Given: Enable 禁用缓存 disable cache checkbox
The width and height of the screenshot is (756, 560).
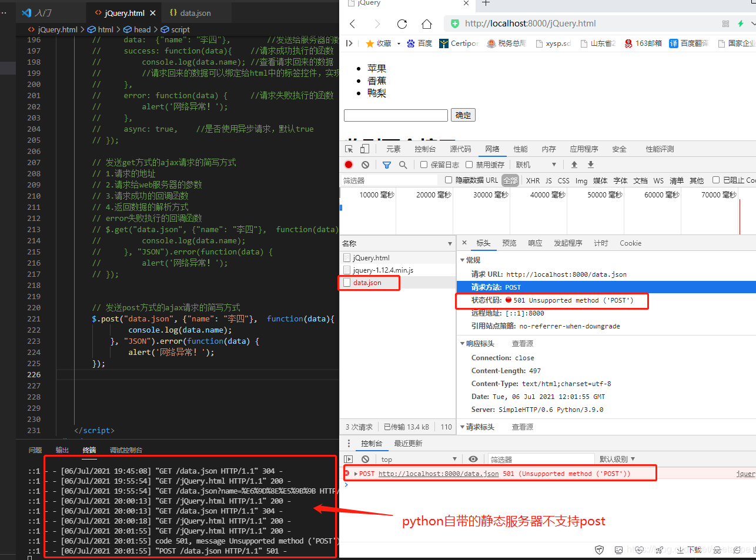Looking at the screenshot, I should pos(469,165).
